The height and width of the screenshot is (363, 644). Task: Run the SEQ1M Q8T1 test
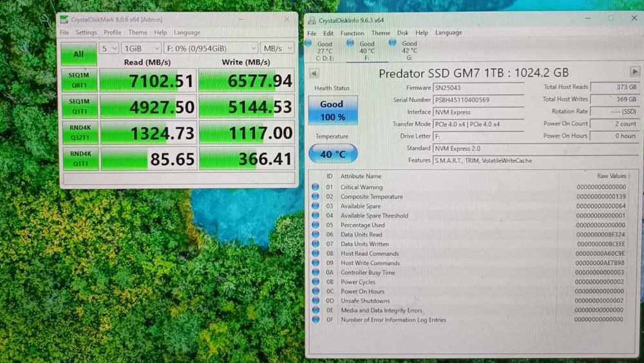[79, 80]
